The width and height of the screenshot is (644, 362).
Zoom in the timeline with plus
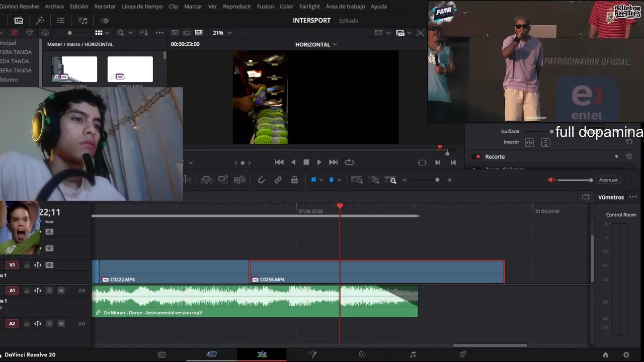pos(450,180)
